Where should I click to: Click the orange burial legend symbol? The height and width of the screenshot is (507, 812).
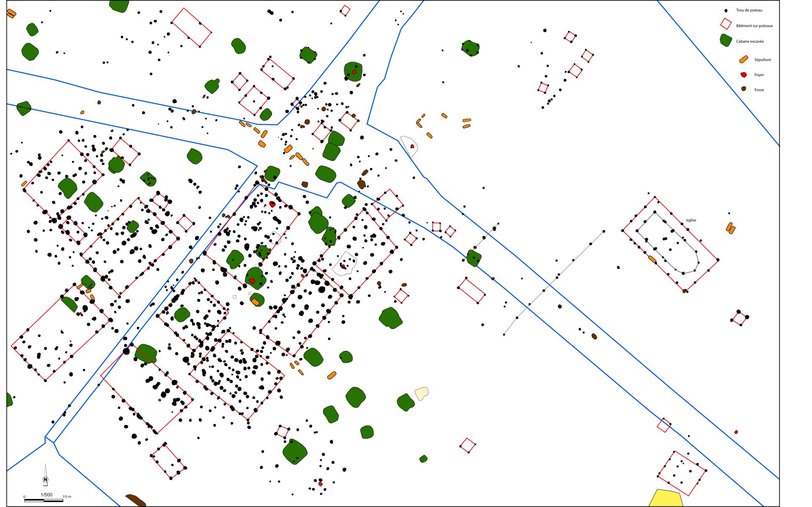click(x=744, y=60)
